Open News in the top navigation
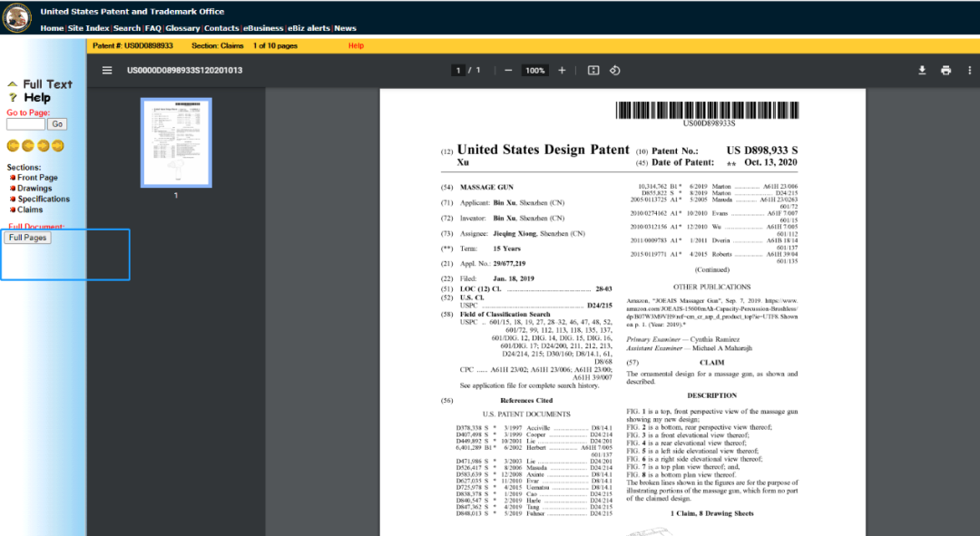 click(345, 28)
